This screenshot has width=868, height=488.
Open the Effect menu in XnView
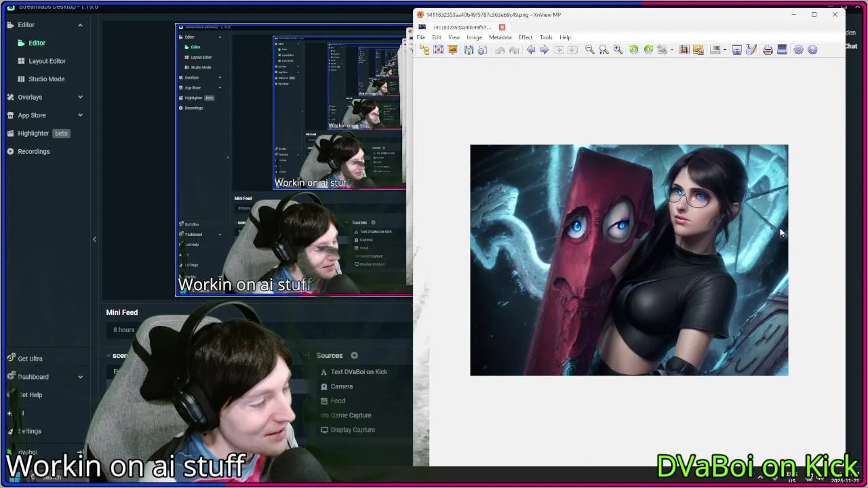(526, 37)
